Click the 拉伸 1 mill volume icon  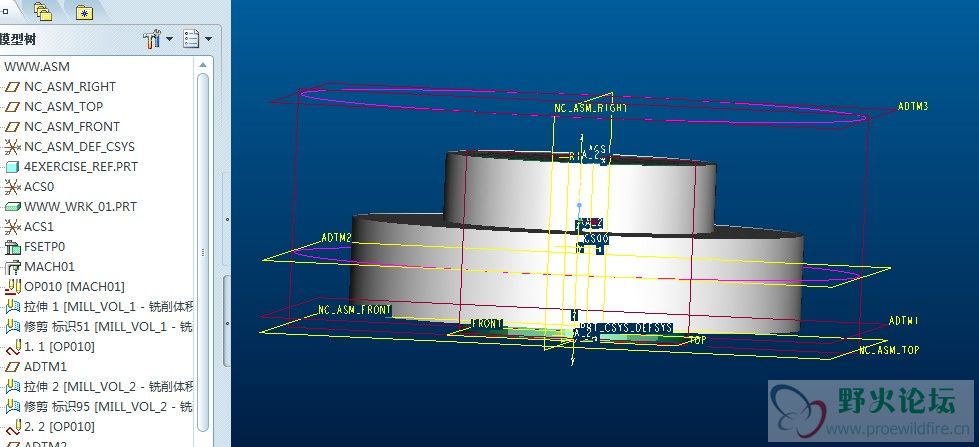[x=12, y=307]
